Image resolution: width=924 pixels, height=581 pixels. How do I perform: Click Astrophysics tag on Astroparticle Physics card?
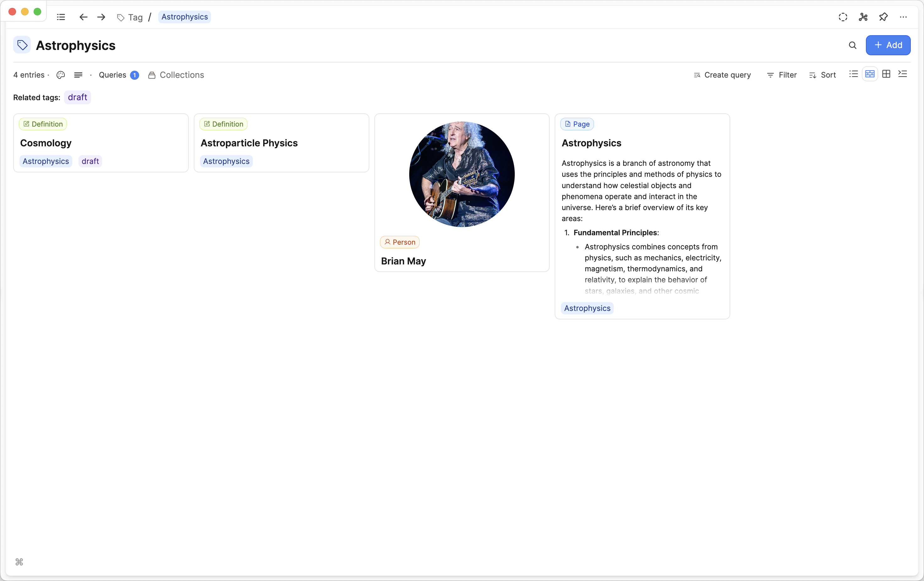point(226,161)
